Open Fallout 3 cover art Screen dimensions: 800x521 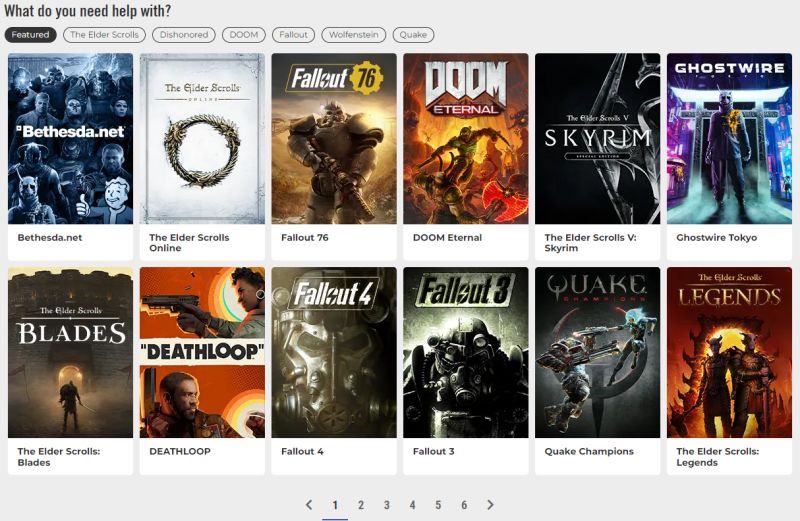(466, 352)
